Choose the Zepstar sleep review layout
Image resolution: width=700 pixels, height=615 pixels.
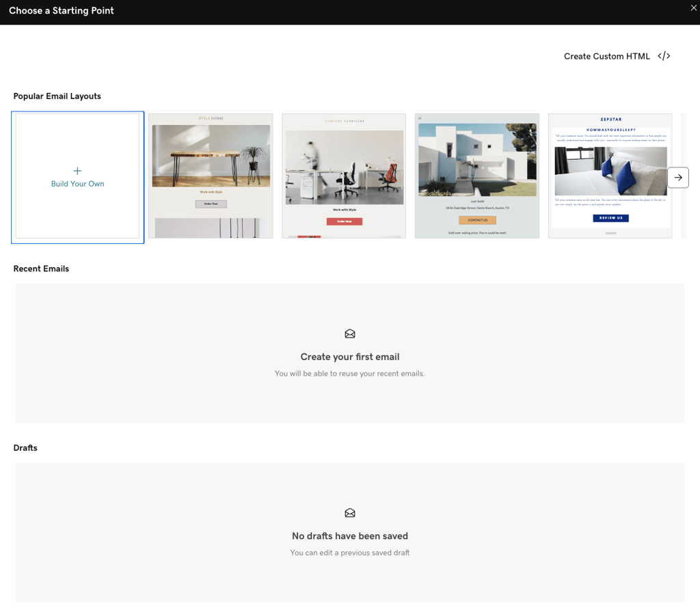[610, 176]
